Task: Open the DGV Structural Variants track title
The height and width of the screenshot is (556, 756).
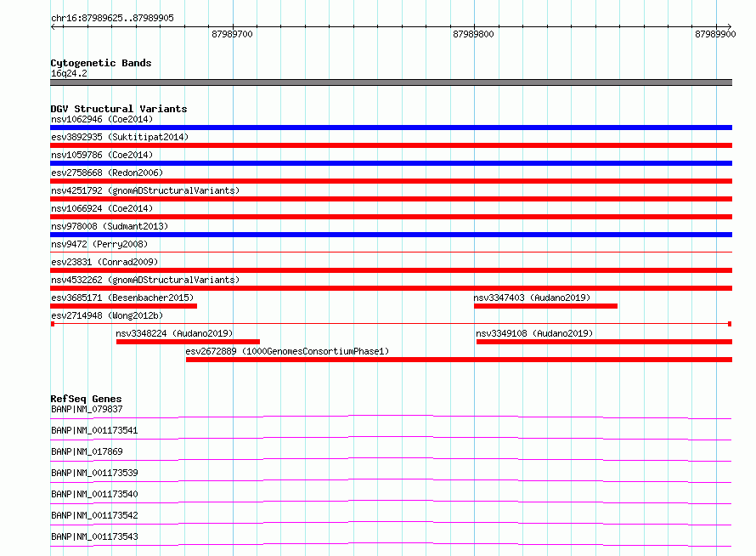Action: (x=119, y=109)
